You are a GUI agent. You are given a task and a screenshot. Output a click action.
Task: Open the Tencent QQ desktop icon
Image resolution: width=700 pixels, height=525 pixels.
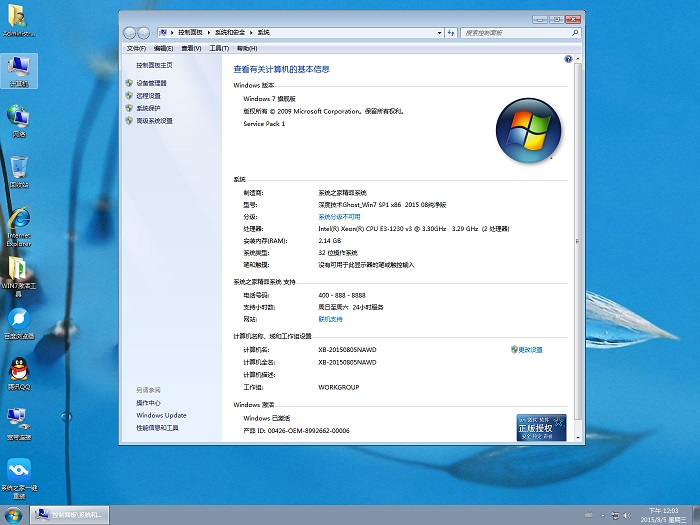(x=19, y=368)
